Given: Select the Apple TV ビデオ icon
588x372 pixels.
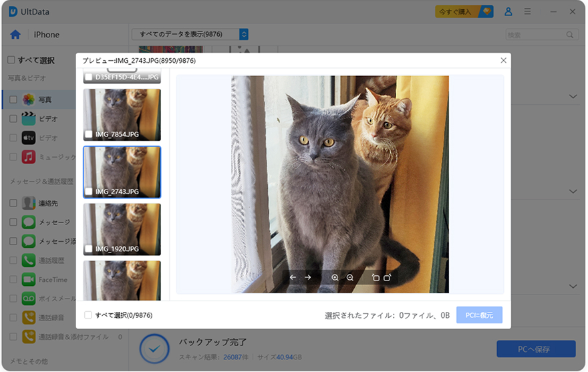Looking at the screenshot, I should pos(29,138).
